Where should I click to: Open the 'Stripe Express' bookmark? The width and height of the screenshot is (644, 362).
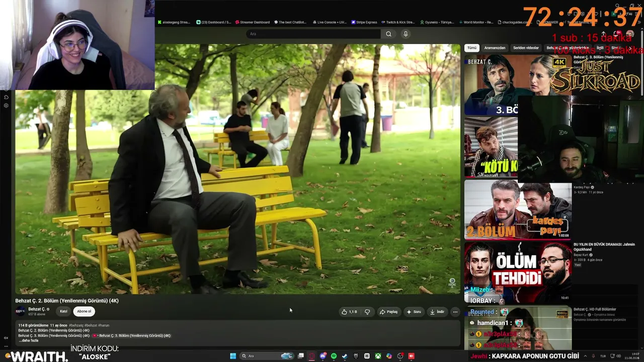click(x=364, y=22)
